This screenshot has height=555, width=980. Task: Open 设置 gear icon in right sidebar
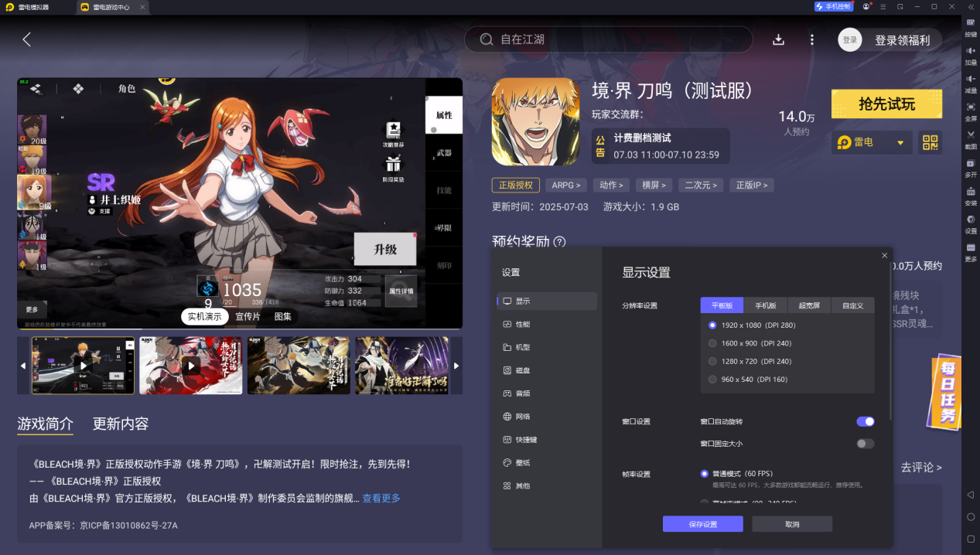[x=971, y=223]
